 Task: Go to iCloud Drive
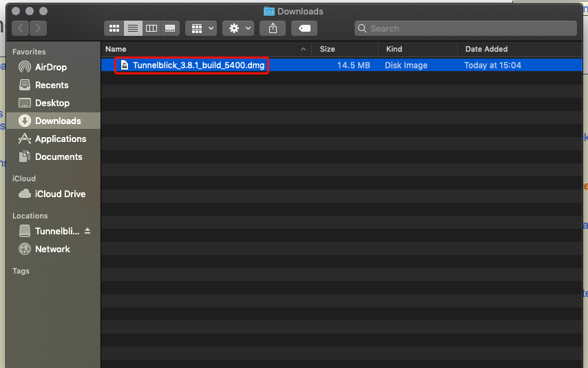coord(60,194)
